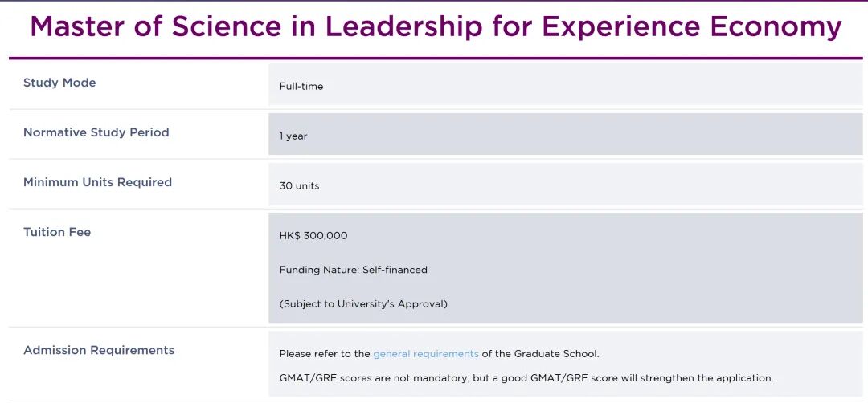Screen dimensions: 868x403
Task: Click the HK$ 300,000 amount
Action: click(313, 236)
